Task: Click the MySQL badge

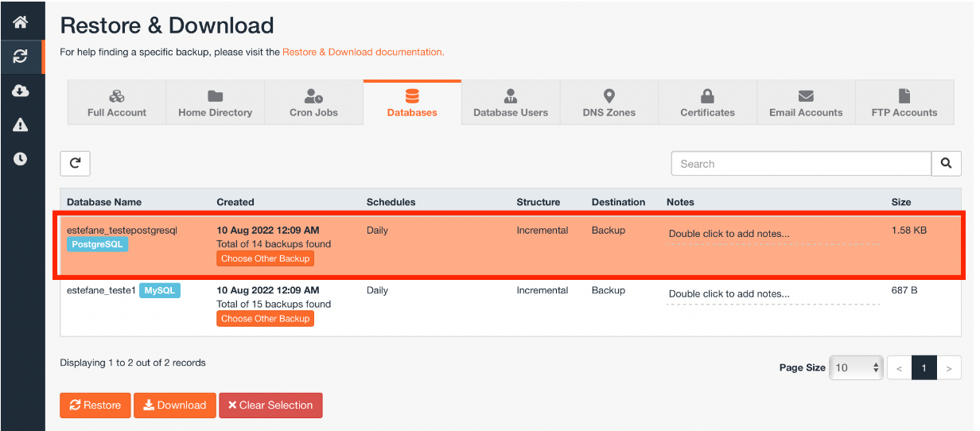Action: pyautogui.click(x=160, y=290)
